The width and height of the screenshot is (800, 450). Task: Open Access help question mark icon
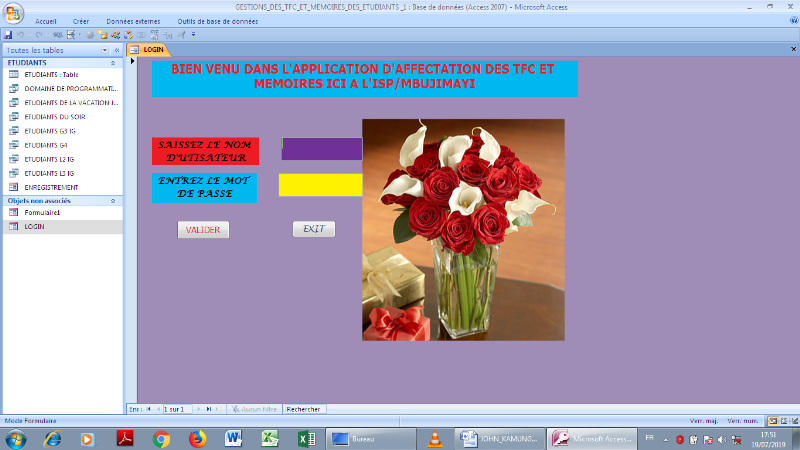[794, 20]
